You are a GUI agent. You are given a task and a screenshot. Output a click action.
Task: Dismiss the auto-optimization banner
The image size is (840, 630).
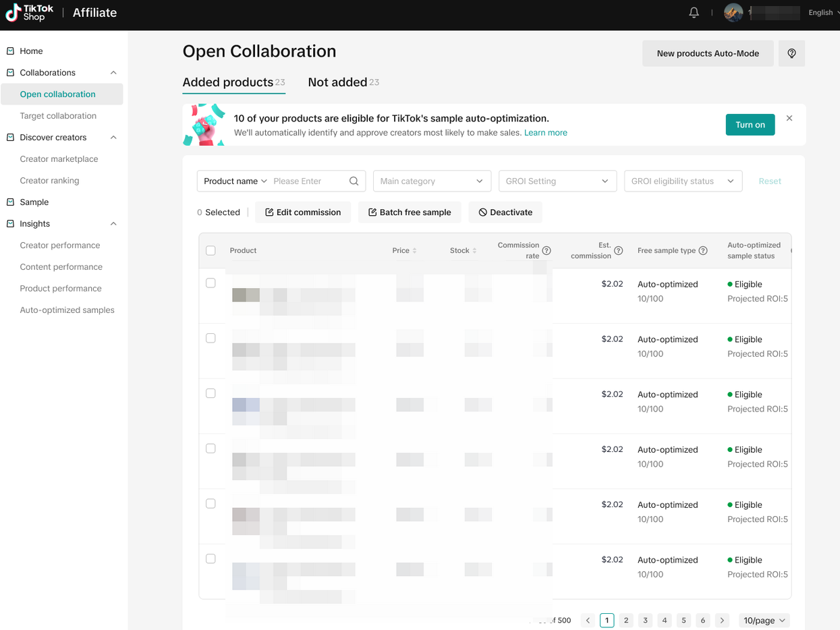[789, 119]
